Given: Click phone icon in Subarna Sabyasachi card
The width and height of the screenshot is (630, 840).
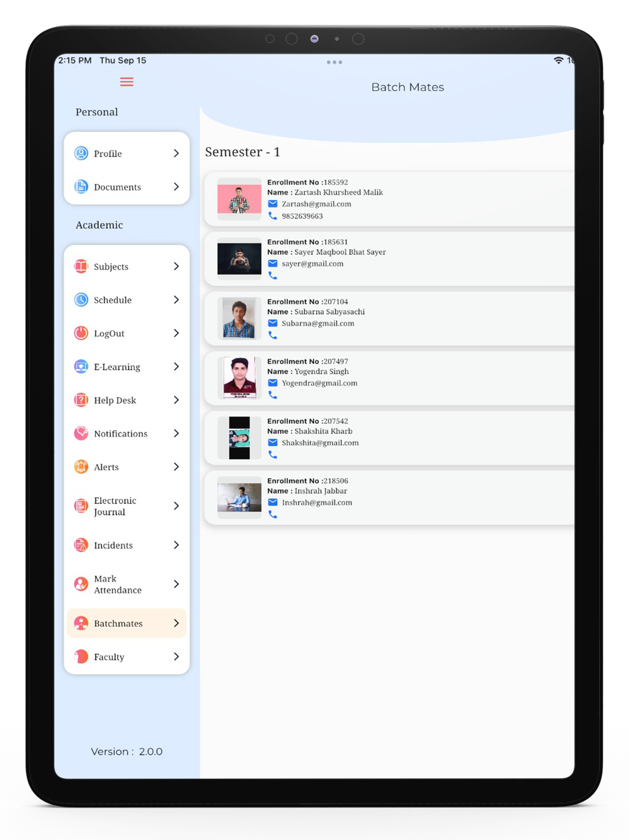Looking at the screenshot, I should click(273, 335).
